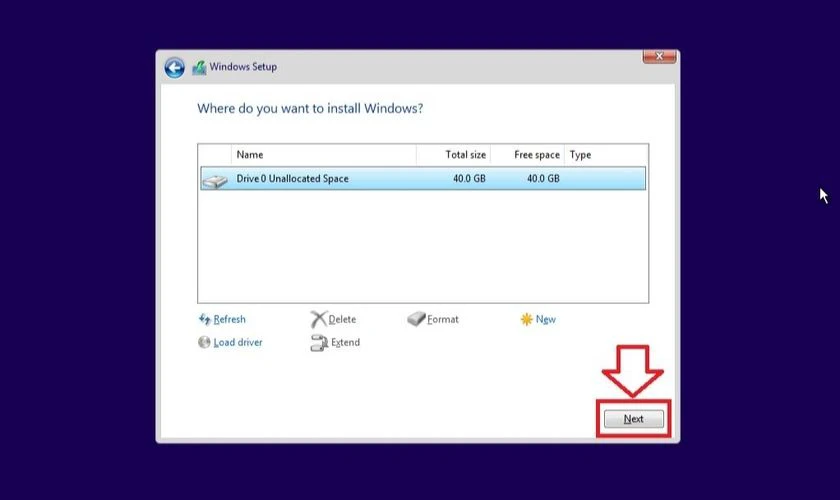The height and width of the screenshot is (500, 840).
Task: Click the Refresh arrows icon
Action: (204, 319)
